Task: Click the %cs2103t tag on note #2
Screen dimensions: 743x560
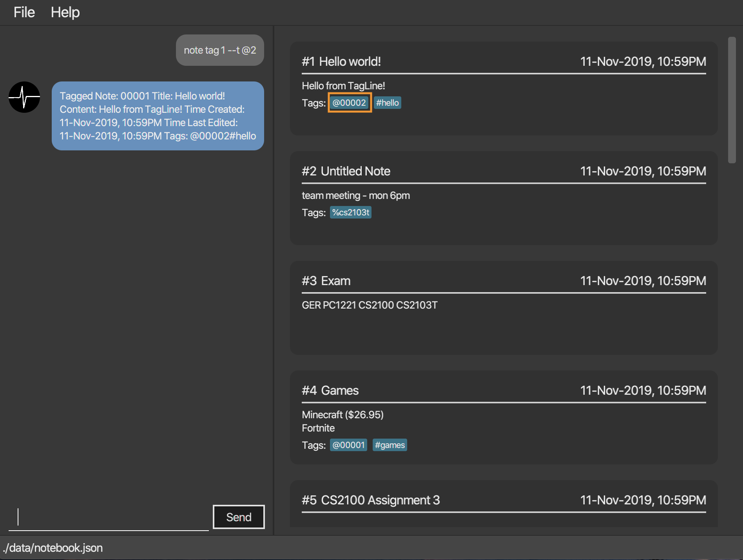Action: pyautogui.click(x=351, y=212)
